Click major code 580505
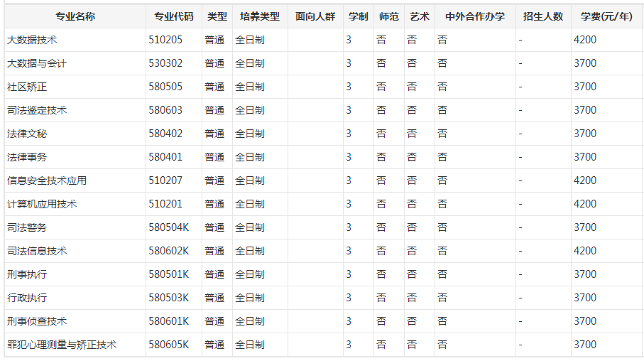 165,87
